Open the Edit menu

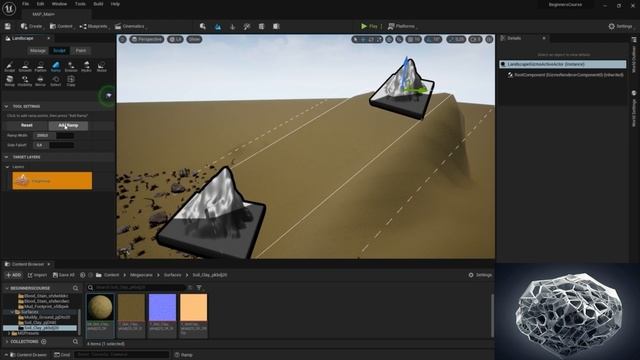click(40, 4)
